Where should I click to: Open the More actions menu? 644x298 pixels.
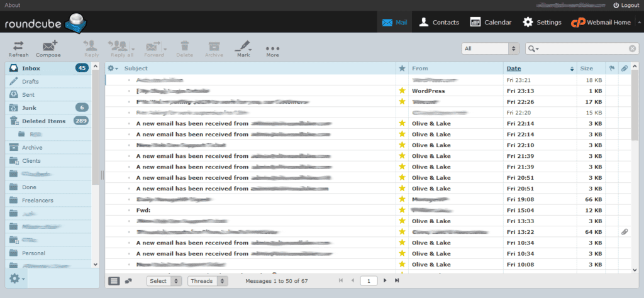click(272, 49)
